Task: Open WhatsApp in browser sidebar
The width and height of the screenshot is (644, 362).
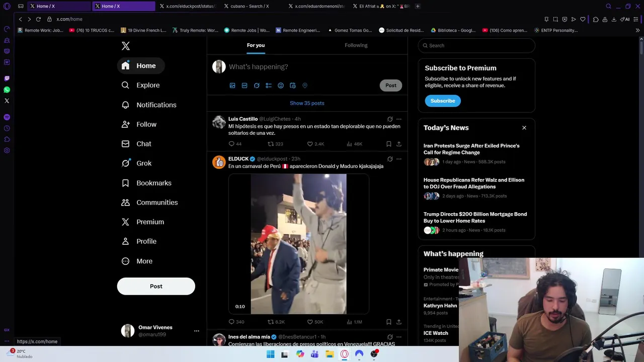Action: (7, 89)
